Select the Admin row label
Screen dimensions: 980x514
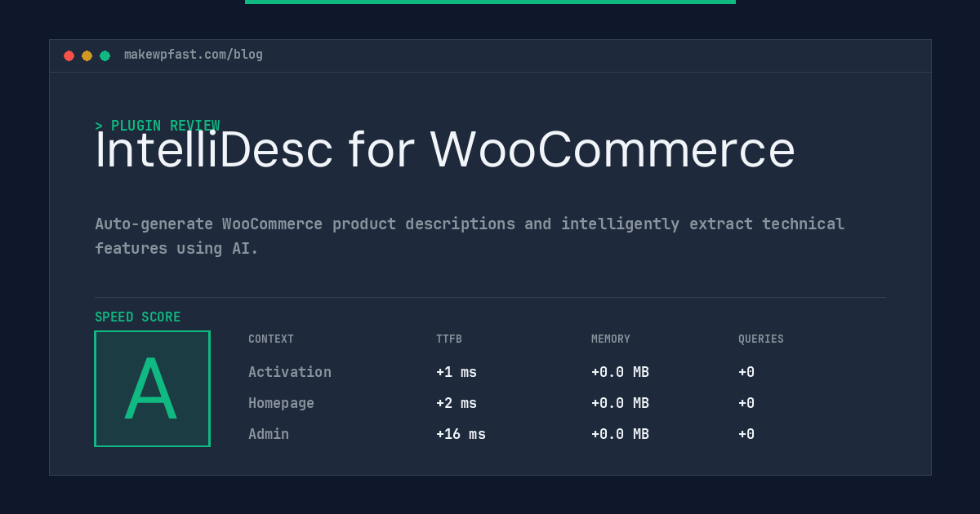point(269,434)
